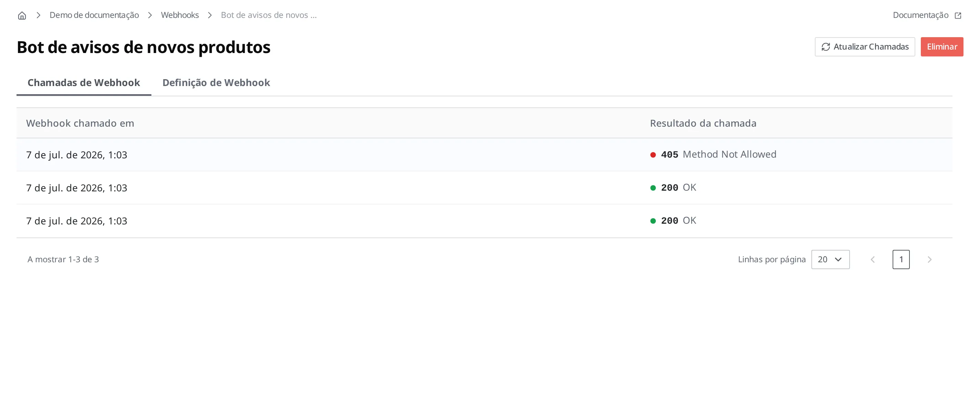This screenshot has width=980, height=413.
Task: Switch to Definição de Webhook tab
Action: [x=216, y=83]
